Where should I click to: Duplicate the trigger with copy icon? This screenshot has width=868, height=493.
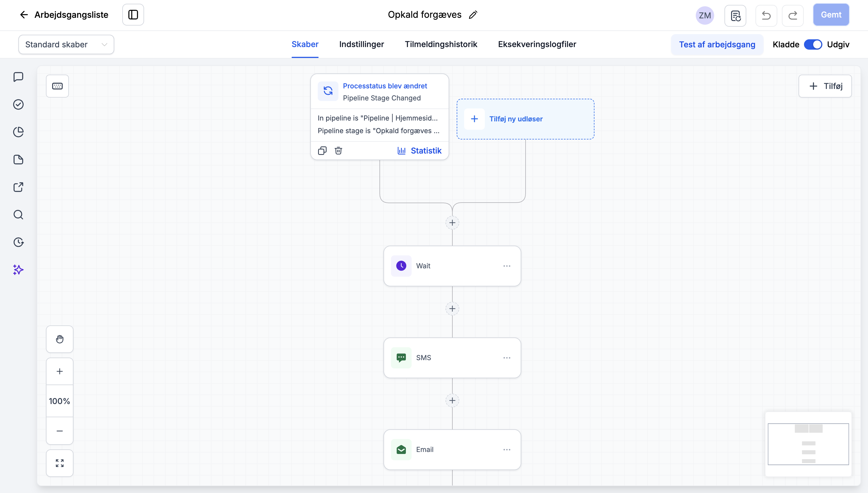point(322,151)
